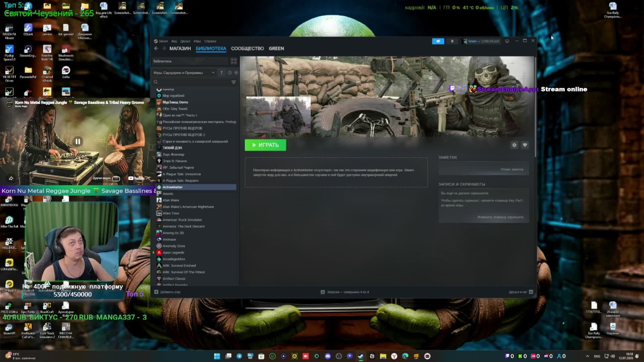Image resolution: width=644 pixels, height=362 pixels.
Task: Open the Mushroom Simulator desktop shortcut
Action: [x=66, y=53]
